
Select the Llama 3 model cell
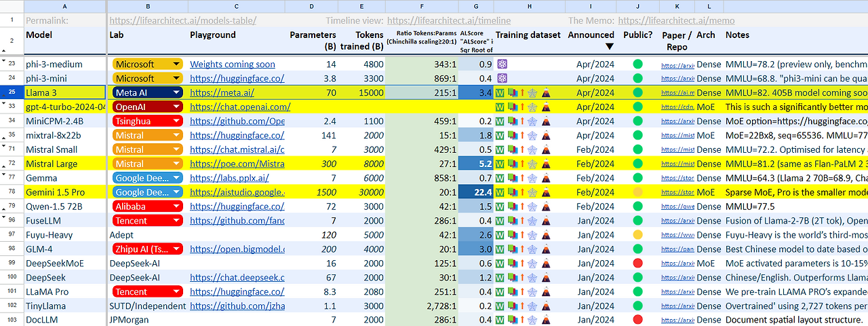point(65,92)
